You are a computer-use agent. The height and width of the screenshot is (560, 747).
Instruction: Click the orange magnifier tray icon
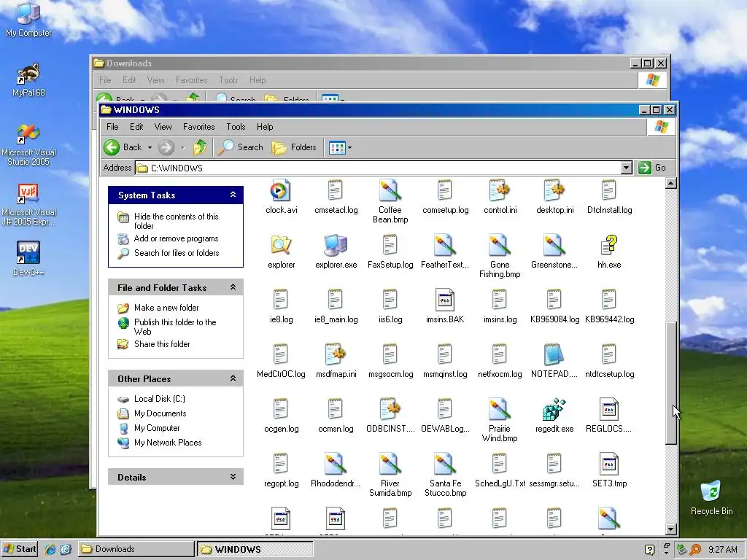click(x=695, y=550)
